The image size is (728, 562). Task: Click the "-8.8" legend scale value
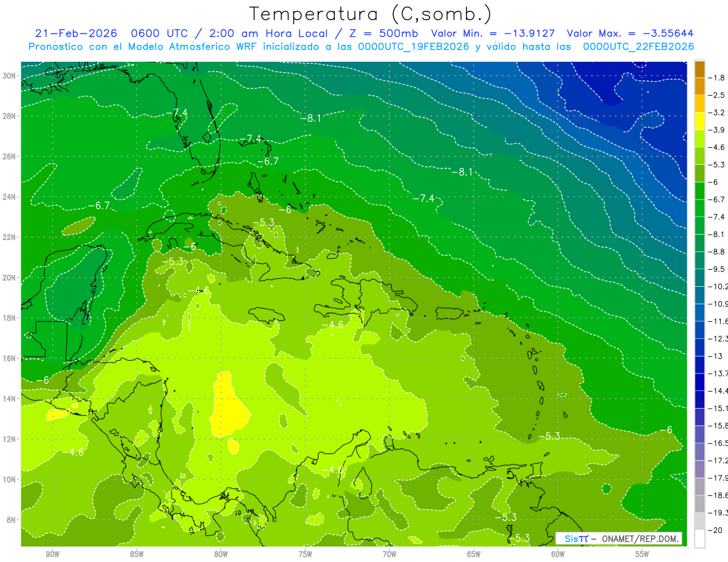717,252
